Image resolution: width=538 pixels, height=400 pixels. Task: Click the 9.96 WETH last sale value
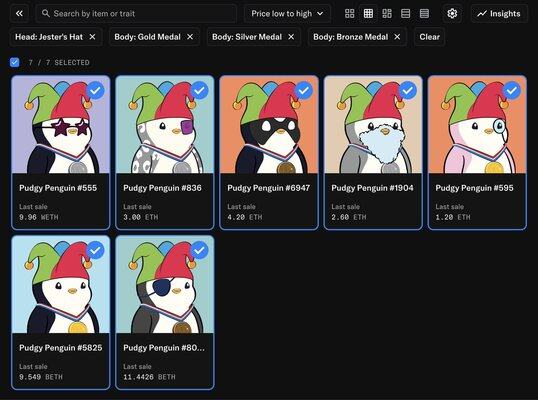[x=39, y=217]
